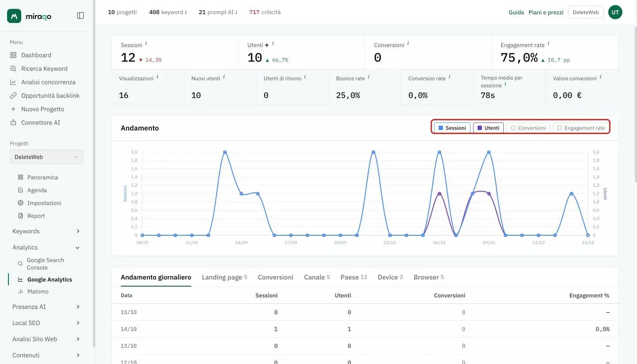Expand the Local SEO section
Viewport: 637px width, 364px height.
[x=46, y=323]
